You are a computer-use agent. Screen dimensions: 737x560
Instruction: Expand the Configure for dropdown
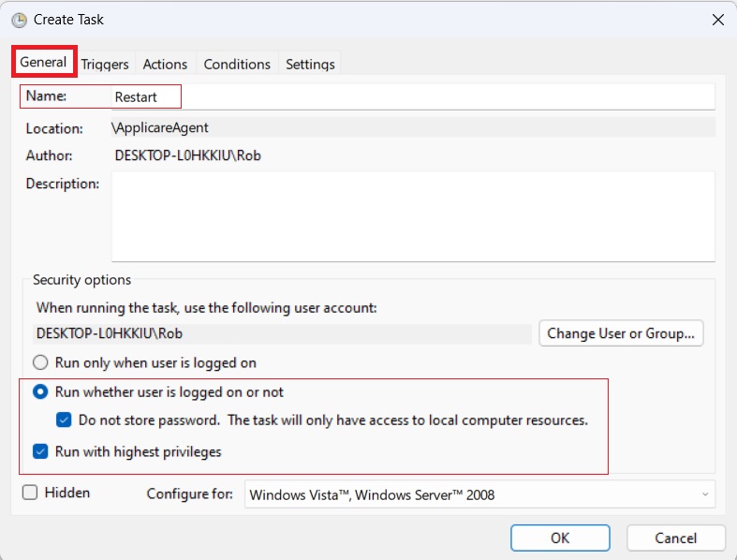tap(479, 494)
